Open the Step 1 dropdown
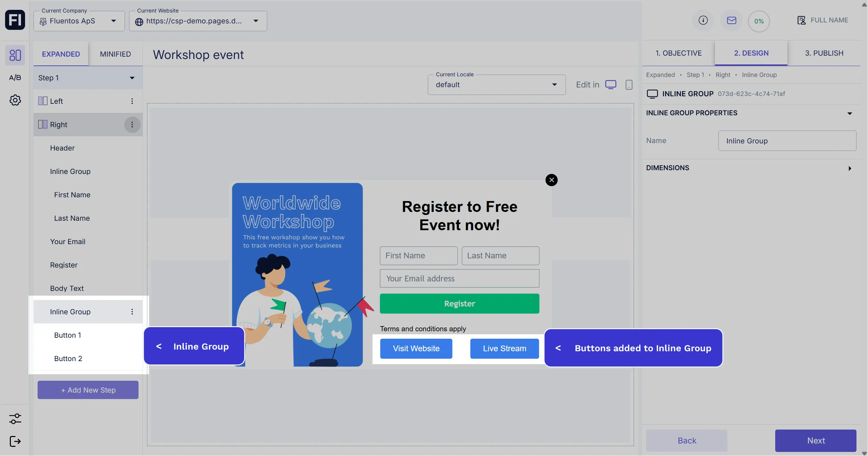 tap(87, 78)
